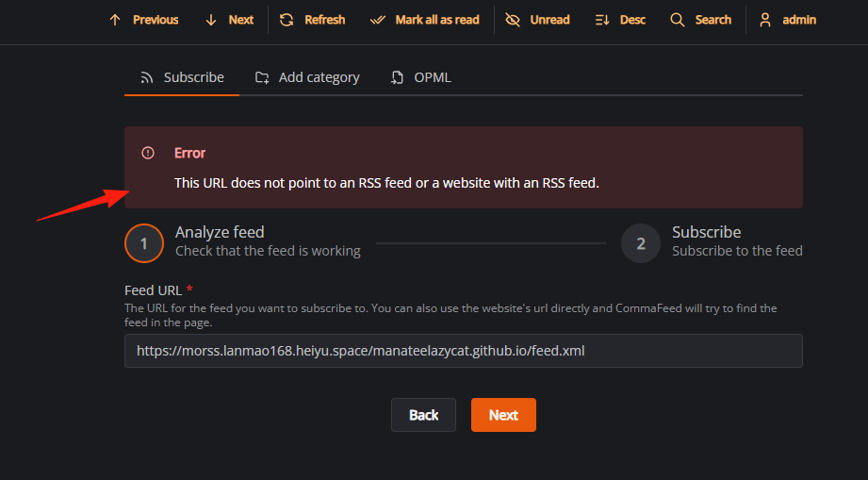This screenshot has width=868, height=480.
Task: Click the OPML file import icon
Action: (x=397, y=77)
